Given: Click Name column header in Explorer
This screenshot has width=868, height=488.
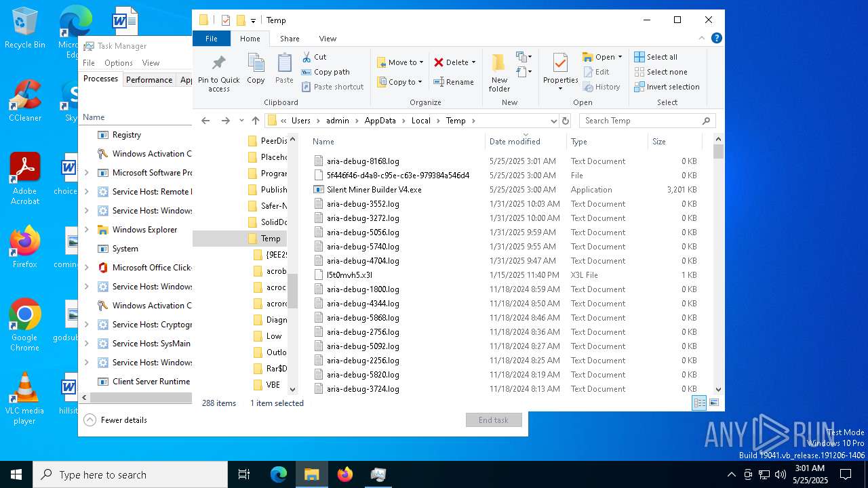Looking at the screenshot, I should click(397, 142).
